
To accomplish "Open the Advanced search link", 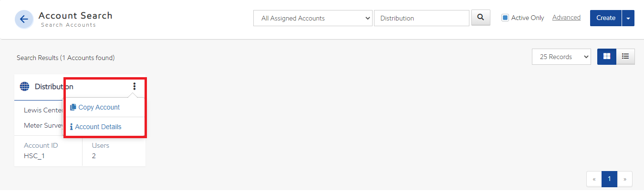I will (566, 18).
